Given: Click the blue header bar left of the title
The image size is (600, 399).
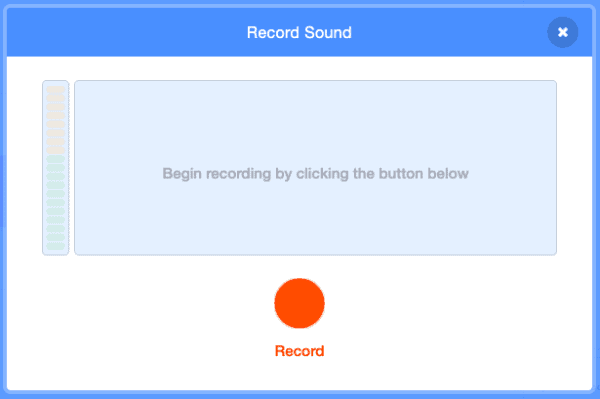Looking at the screenshot, I should point(126,33).
